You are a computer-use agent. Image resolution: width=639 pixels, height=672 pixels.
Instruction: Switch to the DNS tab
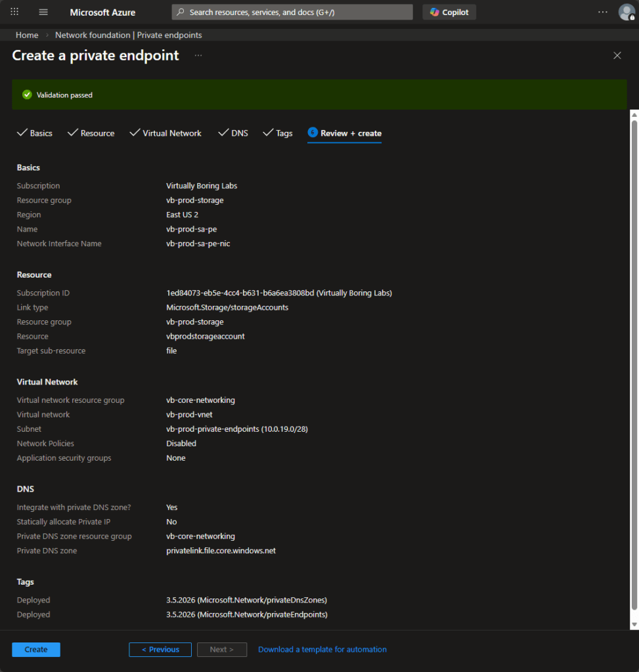(233, 133)
